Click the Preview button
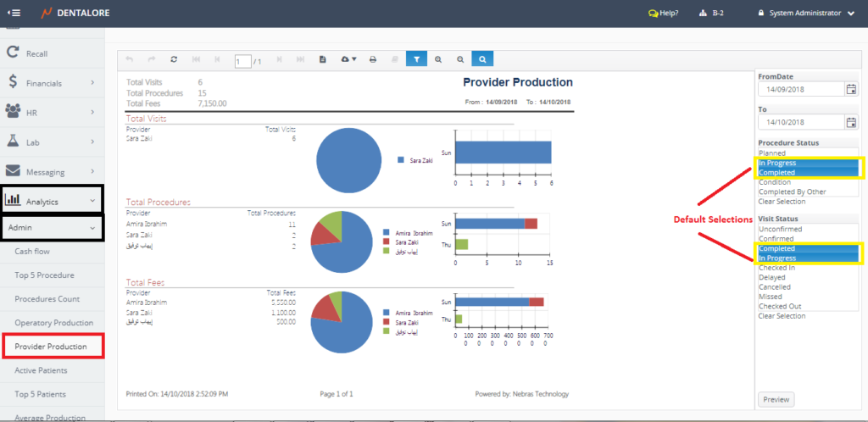Viewport: 868px width, 422px height. [x=776, y=399]
